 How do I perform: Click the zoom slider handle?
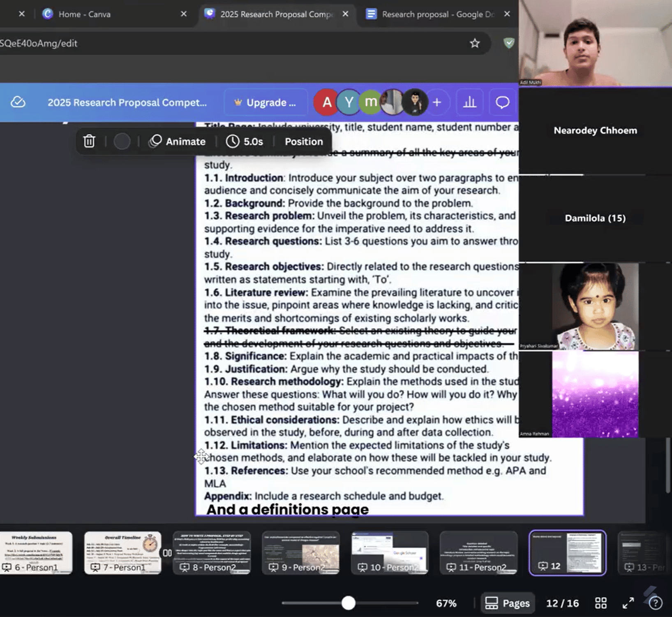[348, 603]
